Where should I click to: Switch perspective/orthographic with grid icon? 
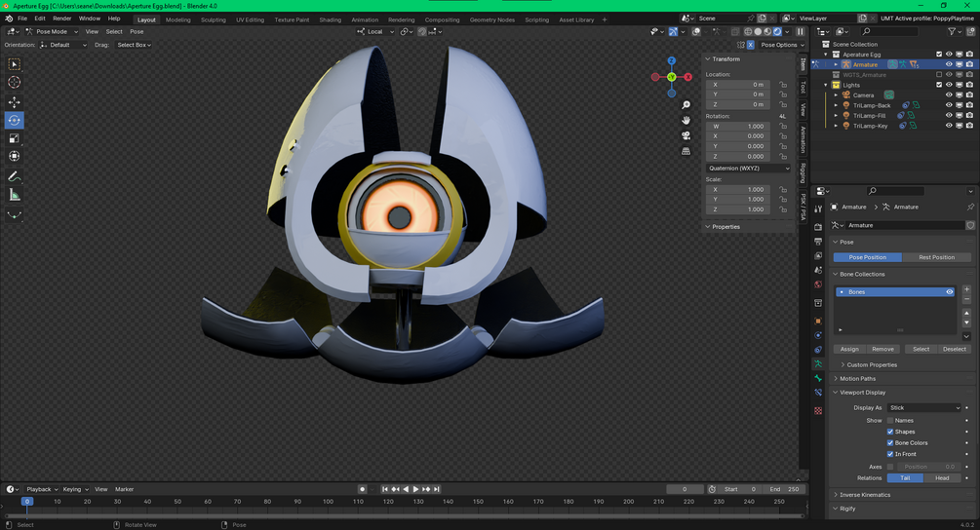click(686, 151)
